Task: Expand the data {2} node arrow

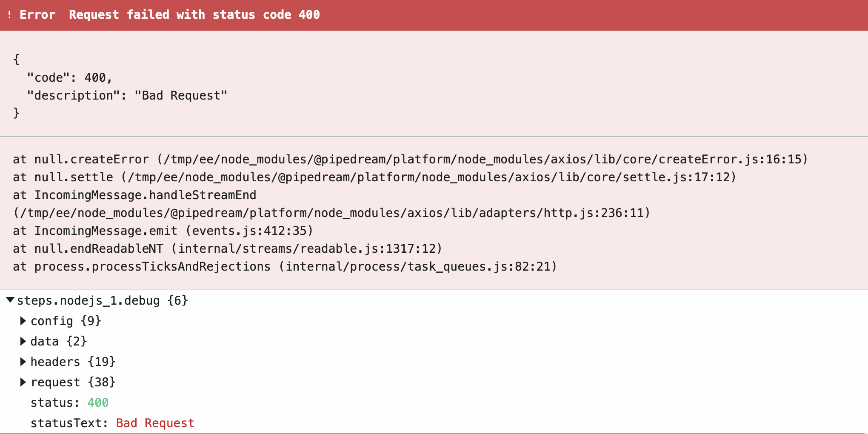Action: [23, 341]
